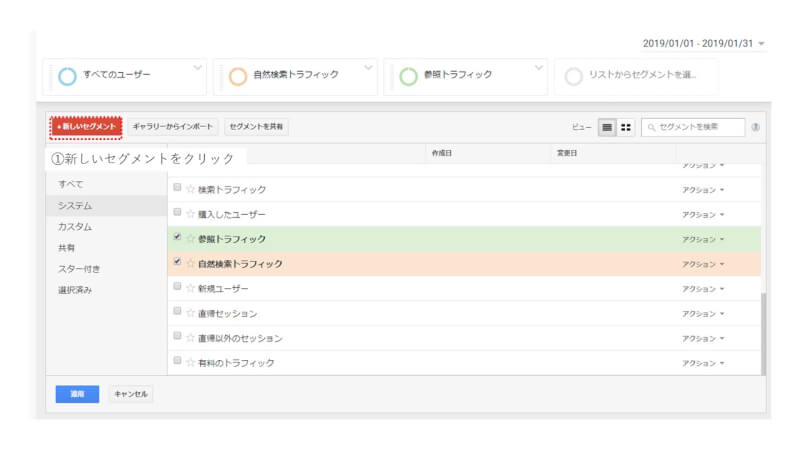Select the スター付き category
The image size is (800, 450).
[x=106, y=269]
